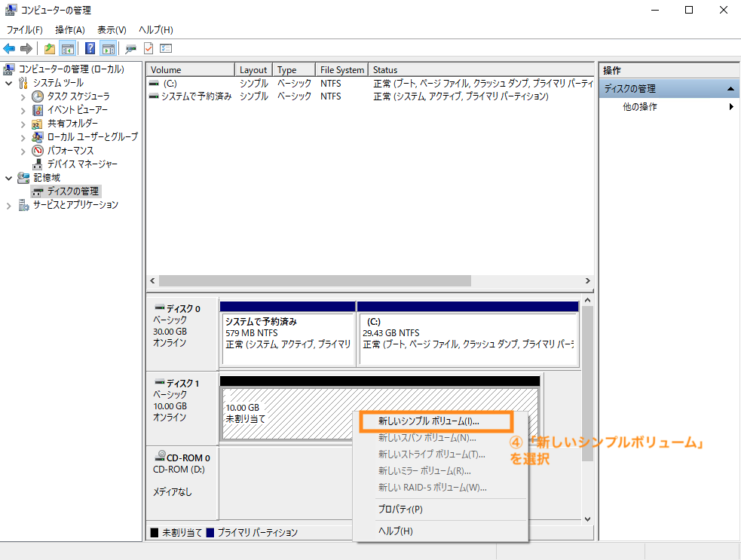This screenshot has height=560, width=741.
Task: Click the Back arrow toolbar icon
Action: (x=9, y=48)
